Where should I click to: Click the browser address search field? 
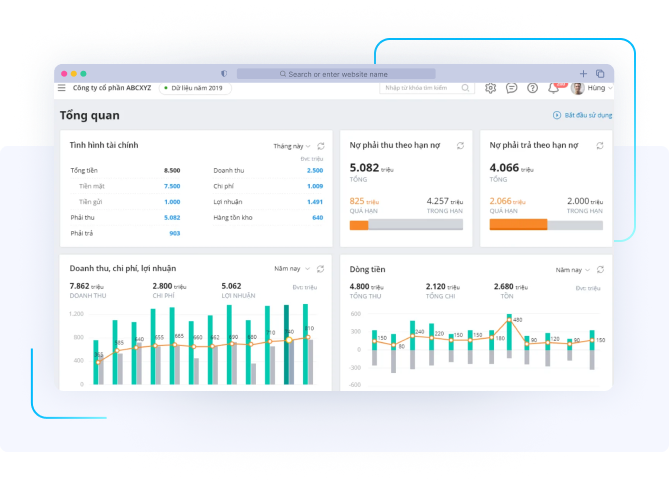point(336,74)
